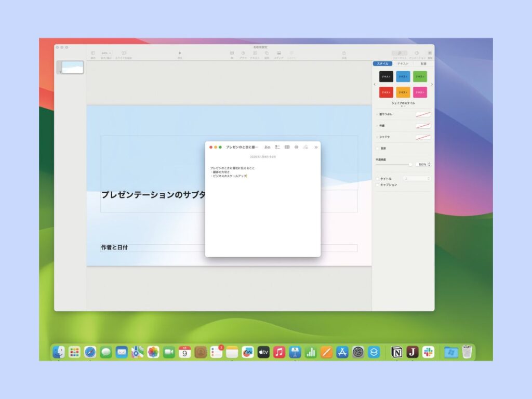Click the note line ビジネスのスケールアップ
The height and width of the screenshot is (399, 532).
(x=229, y=176)
